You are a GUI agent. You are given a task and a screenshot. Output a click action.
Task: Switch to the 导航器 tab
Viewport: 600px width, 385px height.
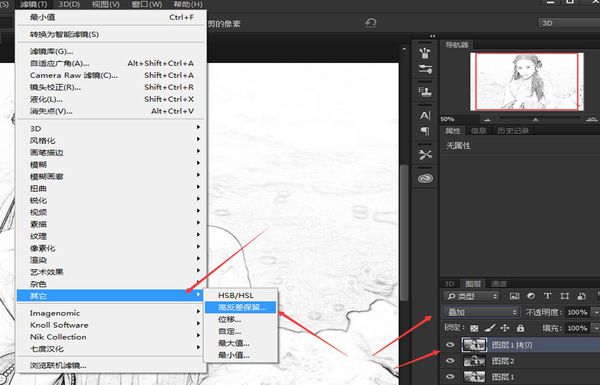[x=457, y=45]
